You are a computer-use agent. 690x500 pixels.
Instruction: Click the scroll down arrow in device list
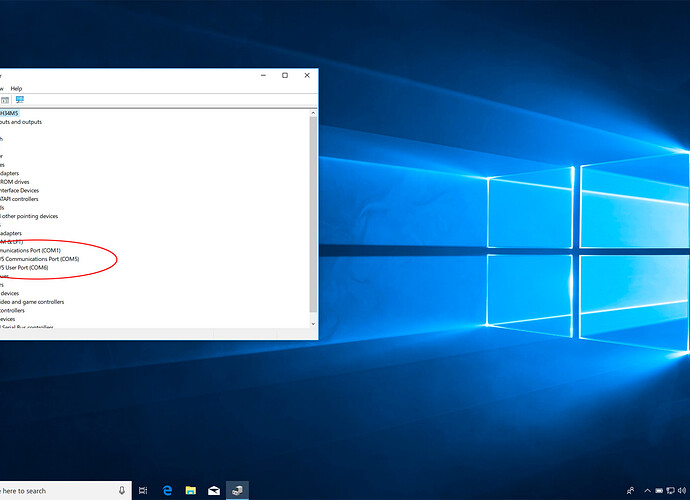pyautogui.click(x=313, y=324)
